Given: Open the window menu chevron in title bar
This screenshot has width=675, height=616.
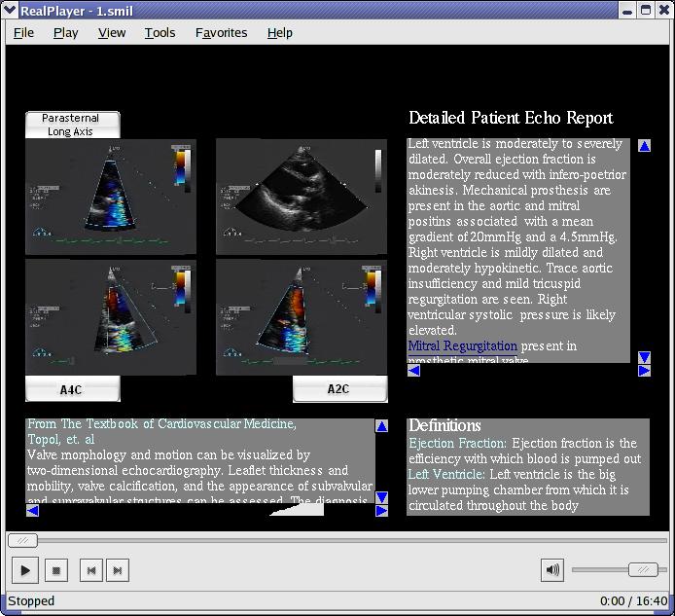Looking at the screenshot, I should tap(10, 10).
